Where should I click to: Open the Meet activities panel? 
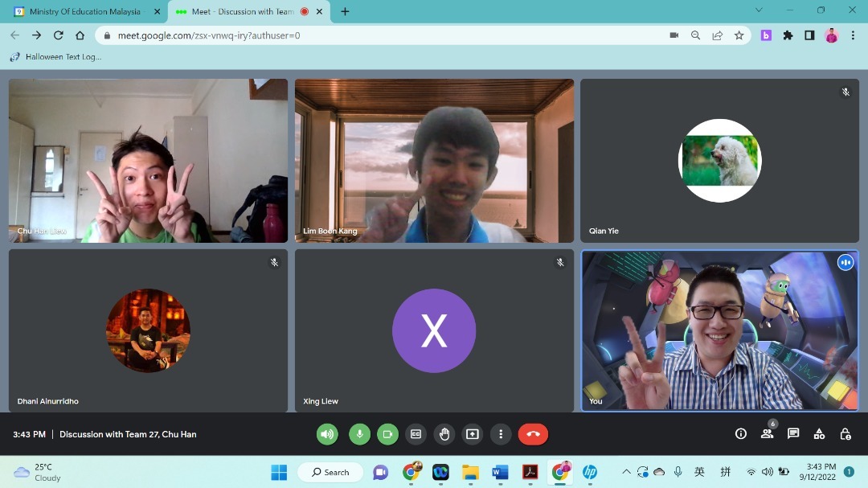[819, 433]
